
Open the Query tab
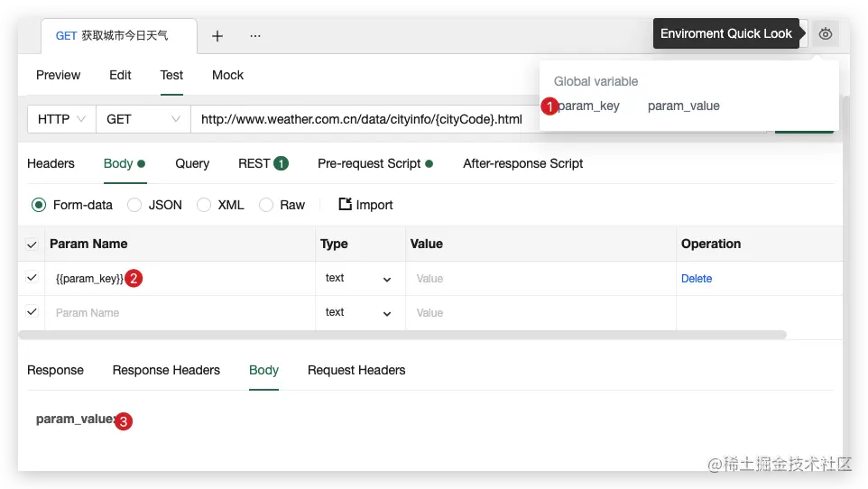(192, 163)
